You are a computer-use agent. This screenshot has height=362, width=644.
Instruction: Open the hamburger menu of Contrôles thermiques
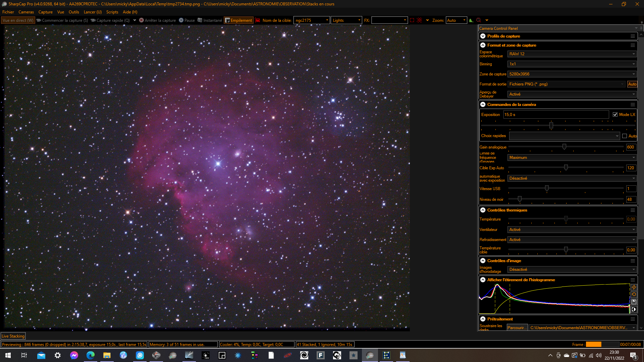click(x=633, y=210)
